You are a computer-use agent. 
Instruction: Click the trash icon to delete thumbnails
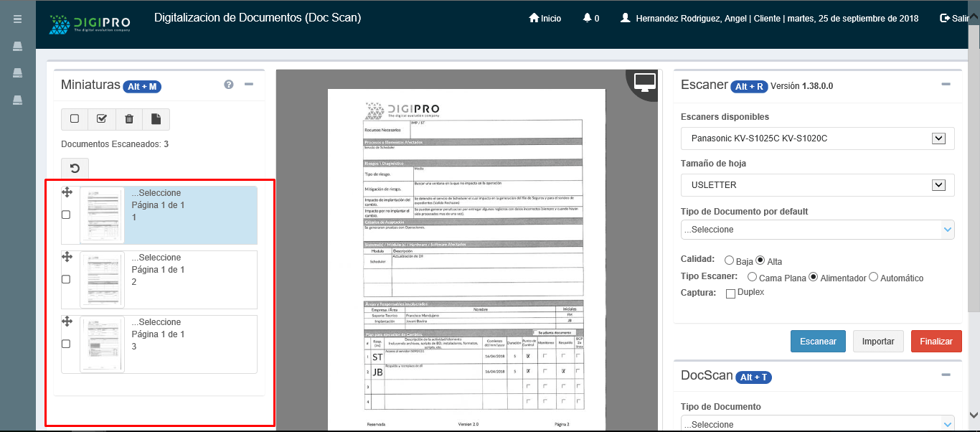pos(129,119)
